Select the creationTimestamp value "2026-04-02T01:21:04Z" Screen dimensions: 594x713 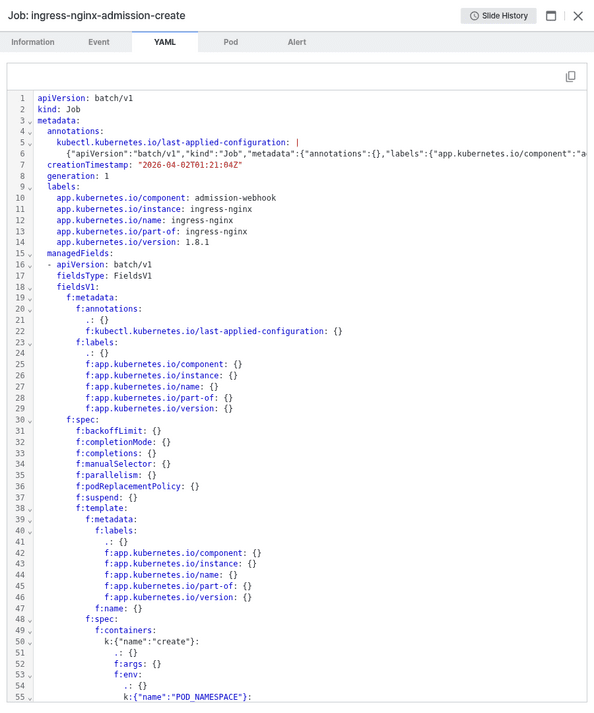pos(190,165)
